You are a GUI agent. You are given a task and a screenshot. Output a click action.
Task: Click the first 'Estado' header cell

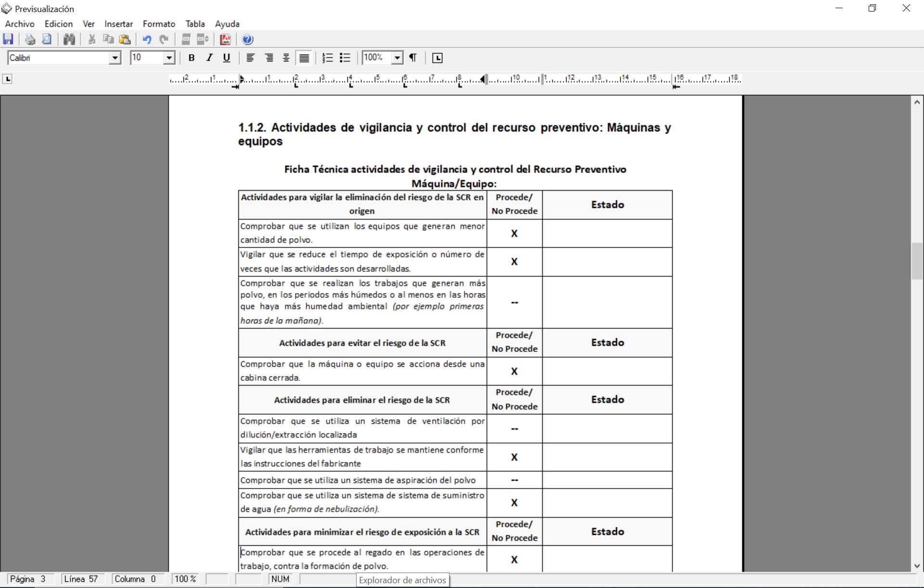click(607, 205)
